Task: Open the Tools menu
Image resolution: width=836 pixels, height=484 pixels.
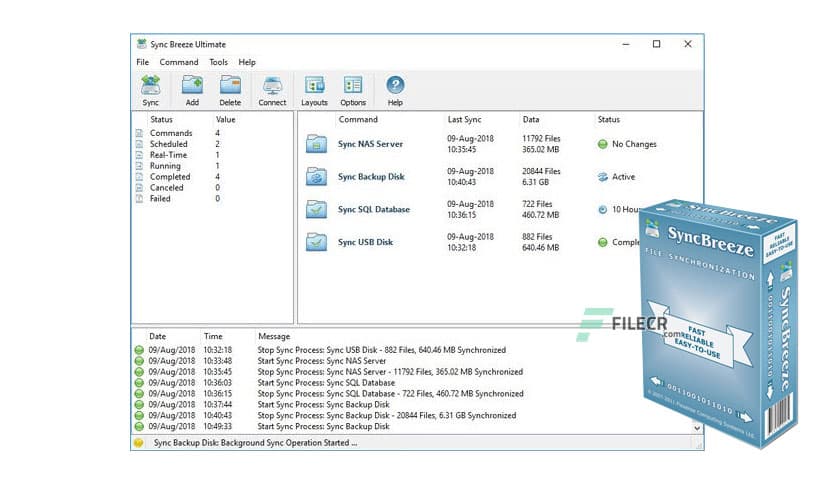Action: coord(218,62)
